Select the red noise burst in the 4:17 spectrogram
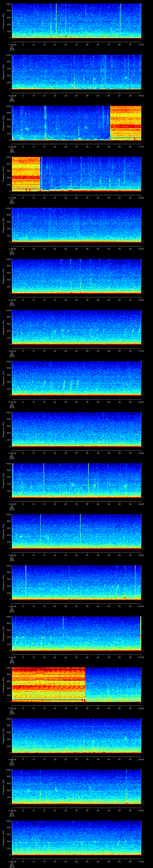 coord(26,174)
